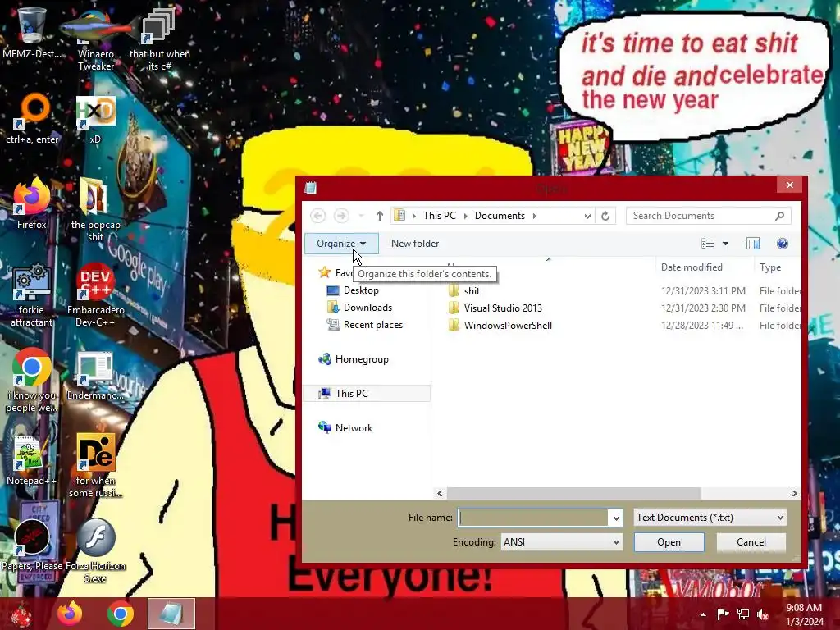
Task: Switch to Notepad on the taskbar
Action: click(171, 614)
